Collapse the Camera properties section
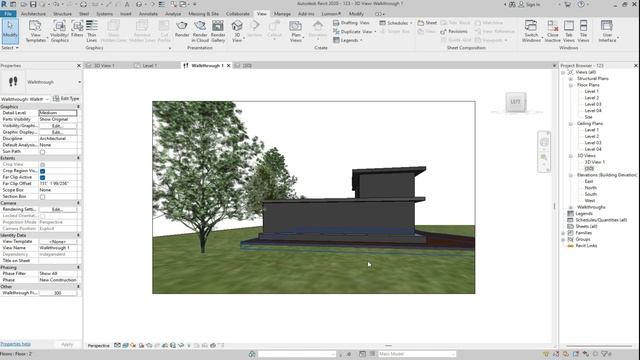The height and width of the screenshot is (360, 640). [x=78, y=203]
